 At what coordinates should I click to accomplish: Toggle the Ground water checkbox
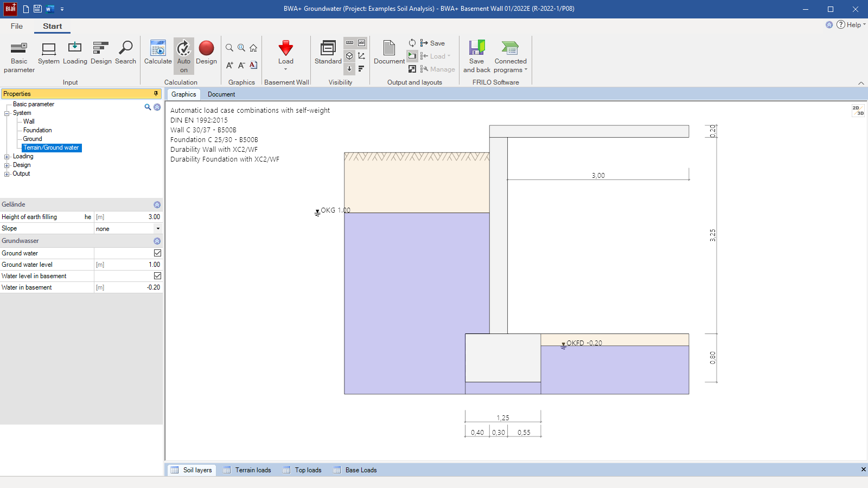tap(157, 253)
